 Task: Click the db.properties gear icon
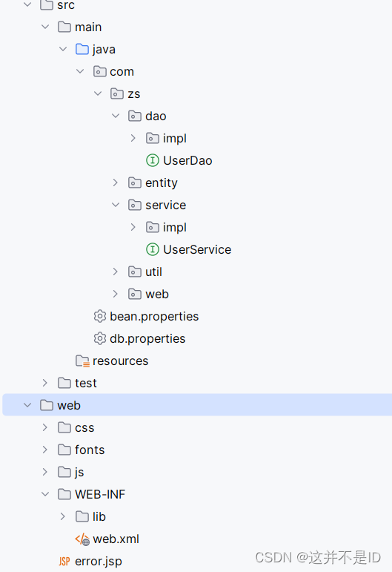point(99,338)
